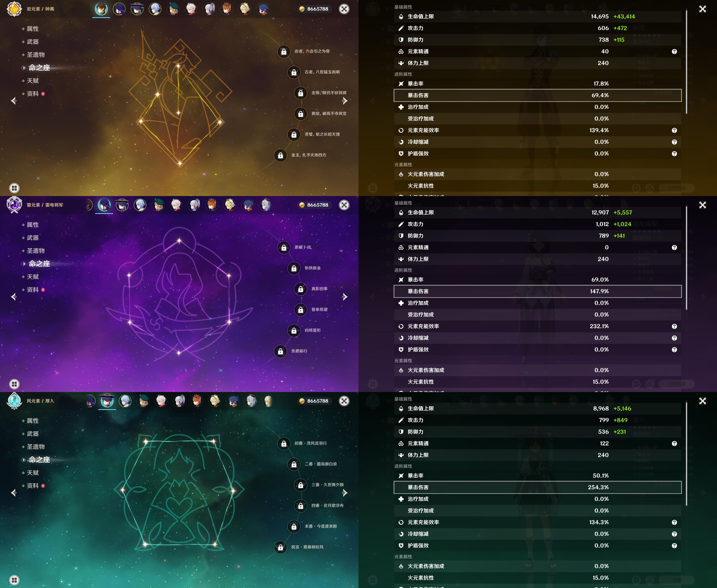Select constellation node 真影旧事

pyautogui.click(x=301, y=289)
